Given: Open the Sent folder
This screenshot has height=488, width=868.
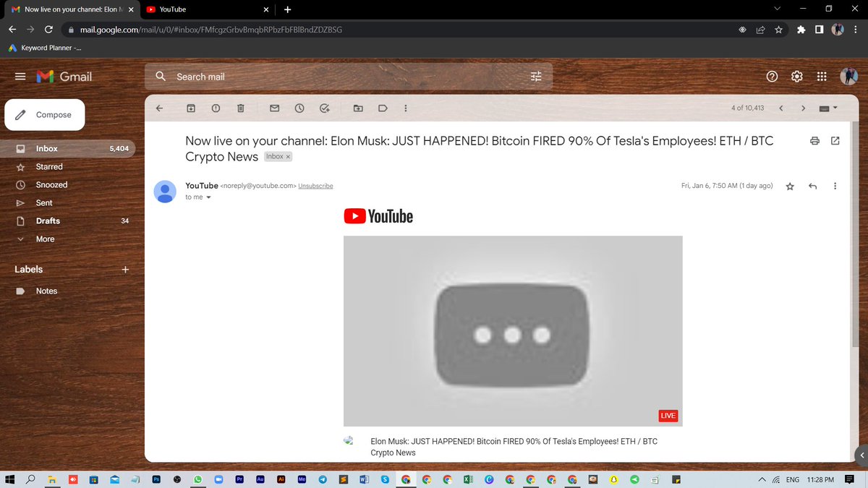Looking at the screenshot, I should (x=67, y=202).
